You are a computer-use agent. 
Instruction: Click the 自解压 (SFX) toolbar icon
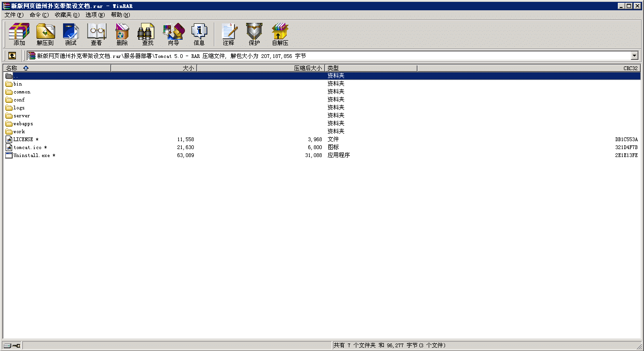pos(280,34)
